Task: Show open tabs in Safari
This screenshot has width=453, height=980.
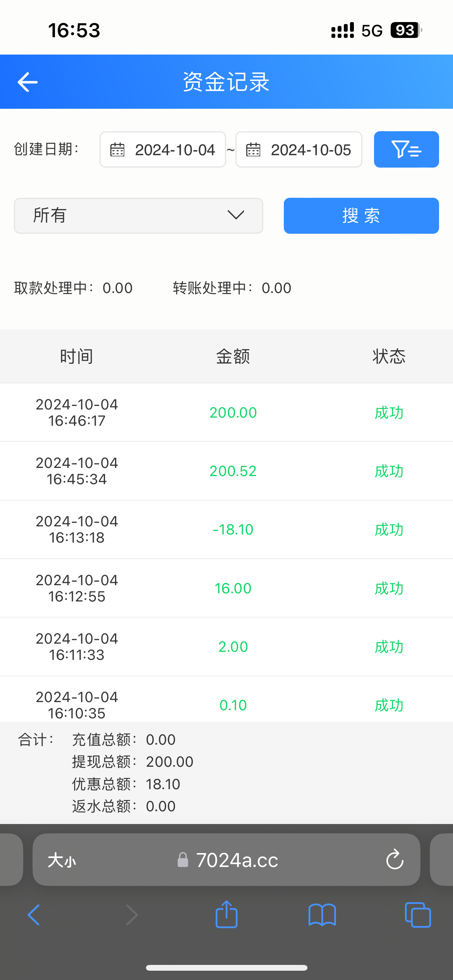Action: [x=417, y=915]
